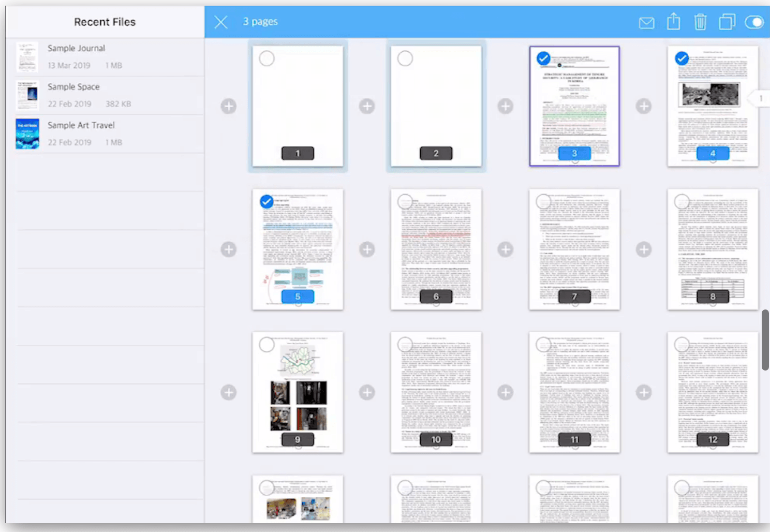Delete selected pages with trash icon

click(x=700, y=22)
